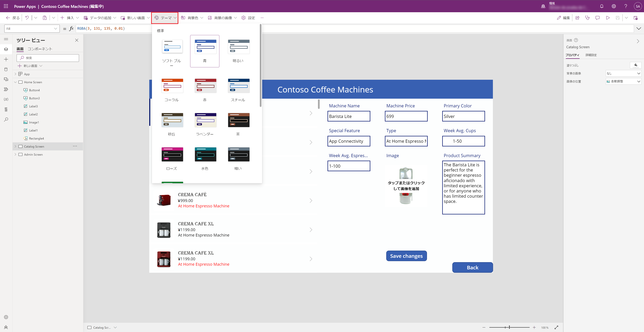Close the tree view panel
This screenshot has height=332, width=644.
point(77,40)
